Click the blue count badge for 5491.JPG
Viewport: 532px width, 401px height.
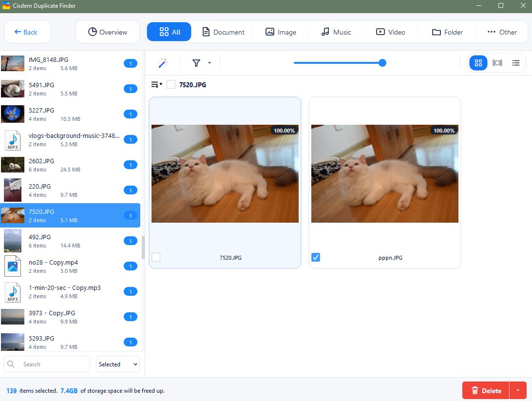[130, 89]
